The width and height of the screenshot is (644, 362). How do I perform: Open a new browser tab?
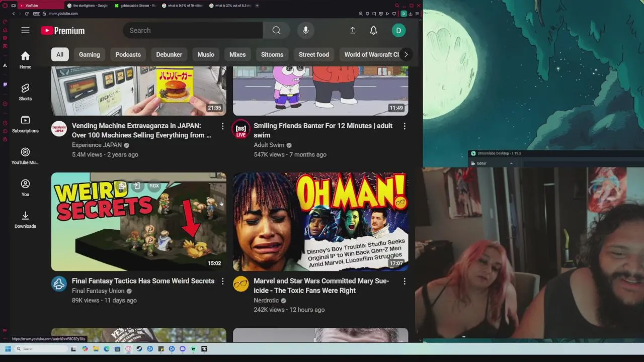(x=257, y=6)
